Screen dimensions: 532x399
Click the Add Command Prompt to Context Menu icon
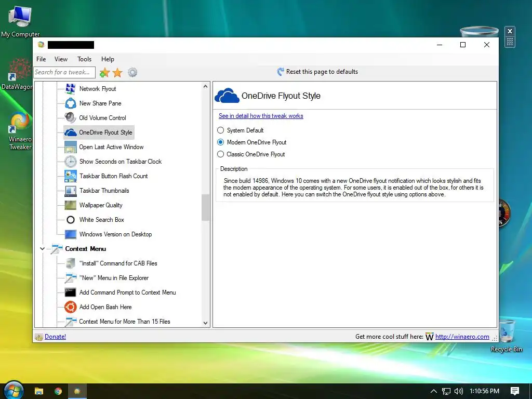[x=71, y=292]
